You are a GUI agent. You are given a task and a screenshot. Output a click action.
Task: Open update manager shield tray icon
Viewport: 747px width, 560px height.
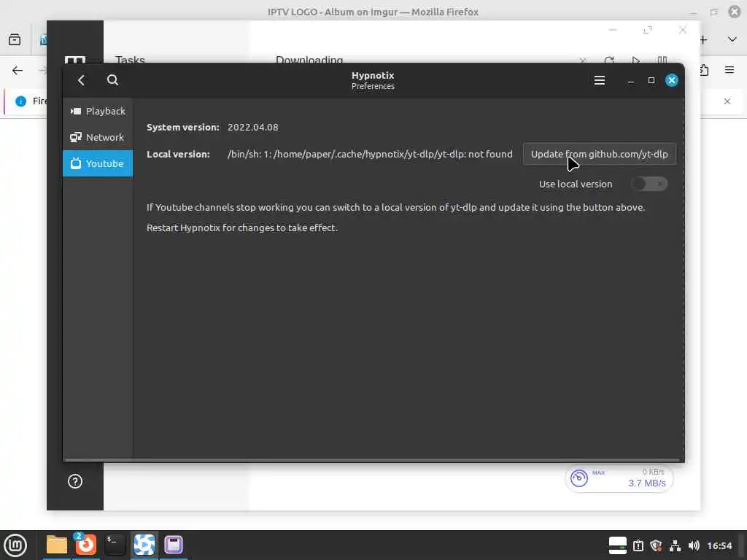(x=656, y=545)
